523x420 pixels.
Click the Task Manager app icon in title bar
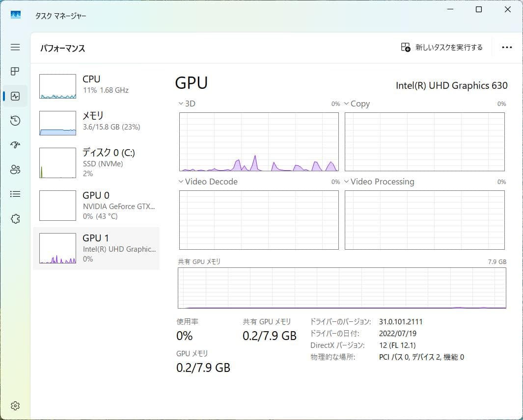coord(15,15)
